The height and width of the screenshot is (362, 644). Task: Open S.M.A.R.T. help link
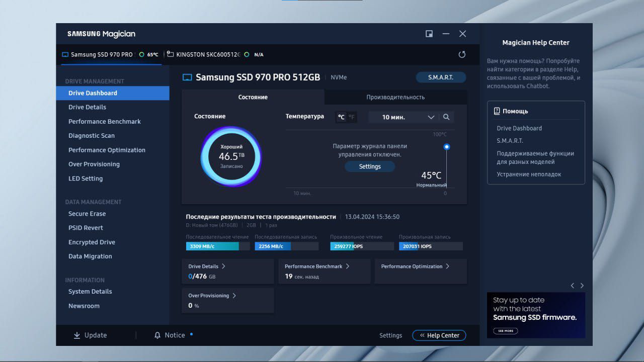pyautogui.click(x=510, y=141)
